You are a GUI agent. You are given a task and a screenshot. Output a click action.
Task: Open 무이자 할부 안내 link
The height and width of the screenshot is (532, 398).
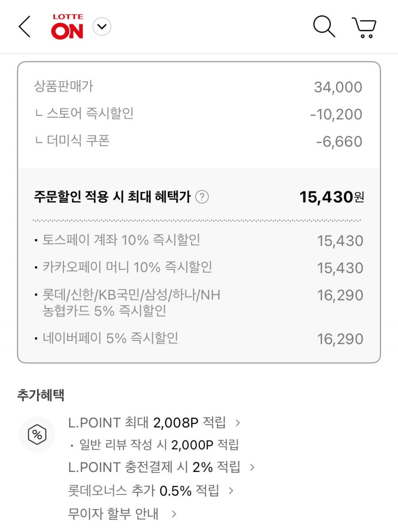pyautogui.click(x=113, y=514)
